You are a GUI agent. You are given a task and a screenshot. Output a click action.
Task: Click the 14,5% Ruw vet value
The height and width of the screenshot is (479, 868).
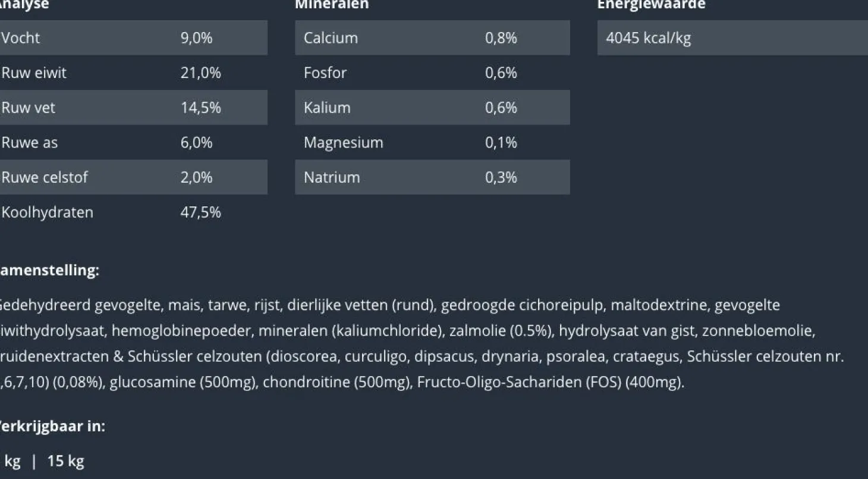pyautogui.click(x=200, y=108)
